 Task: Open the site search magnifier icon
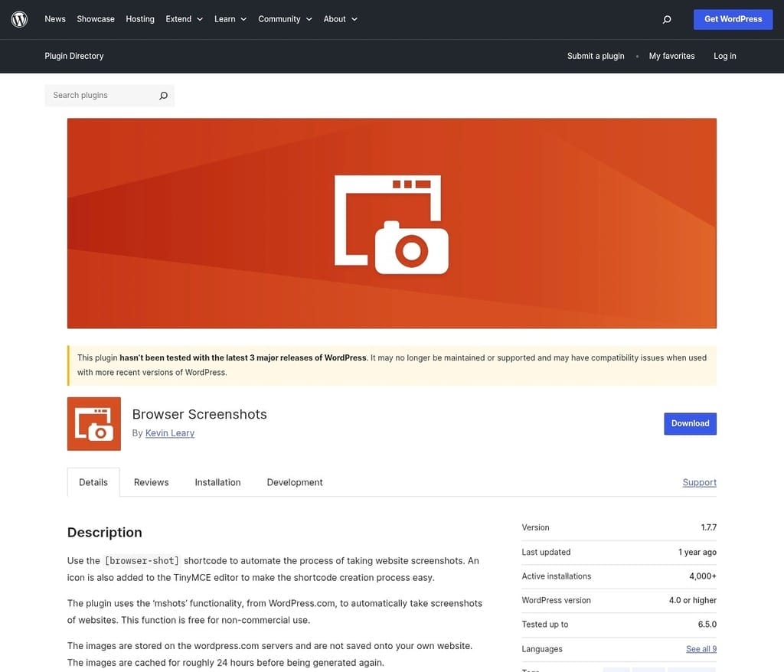click(x=666, y=19)
